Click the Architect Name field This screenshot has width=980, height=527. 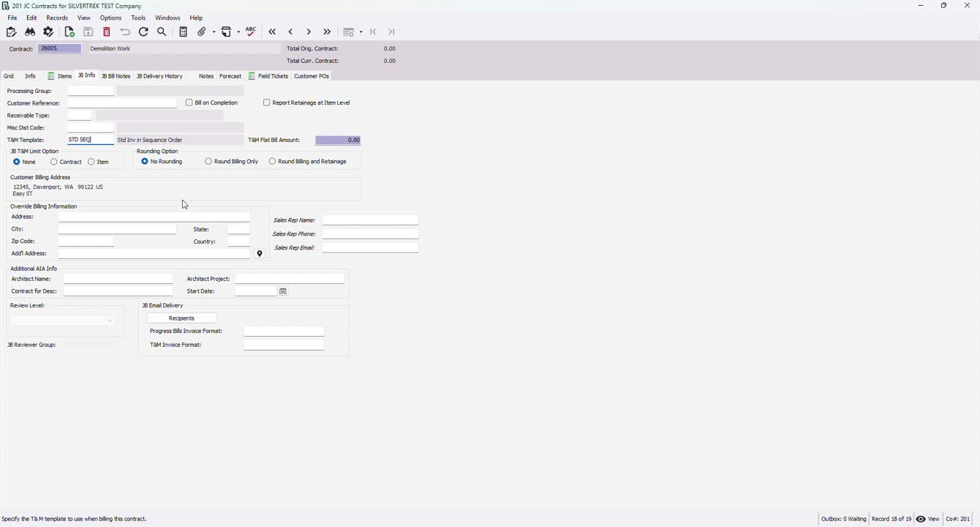pos(118,279)
